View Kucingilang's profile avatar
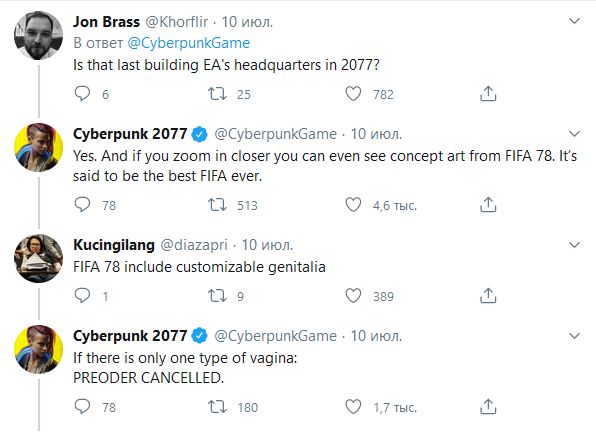The width and height of the screenshot is (596, 432). tap(38, 258)
